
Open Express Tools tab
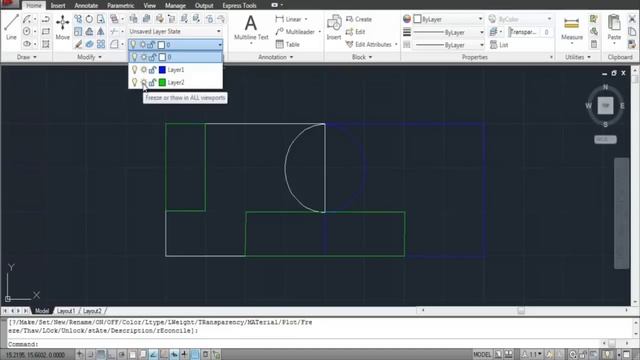239,6
